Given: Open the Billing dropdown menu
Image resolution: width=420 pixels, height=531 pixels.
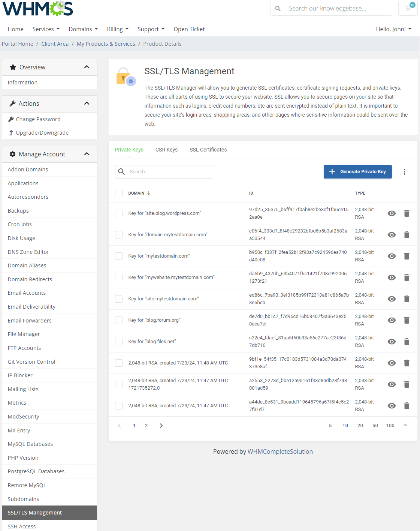Looking at the screenshot, I should coord(118,29).
